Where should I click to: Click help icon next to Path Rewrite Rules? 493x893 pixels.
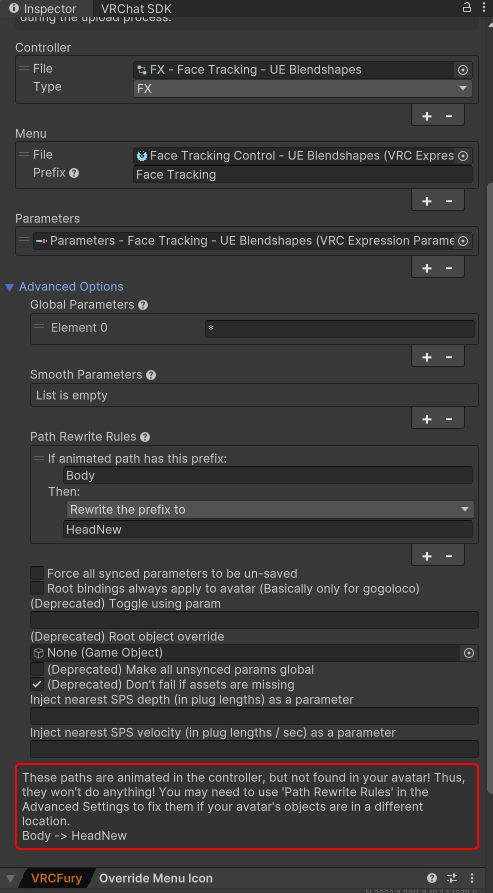[145, 437]
